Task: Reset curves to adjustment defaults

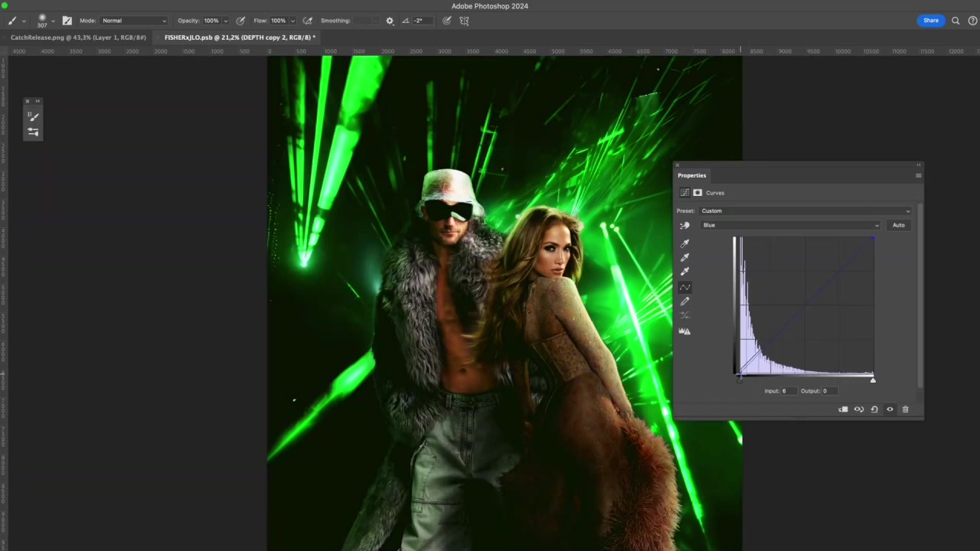Action: tap(874, 409)
